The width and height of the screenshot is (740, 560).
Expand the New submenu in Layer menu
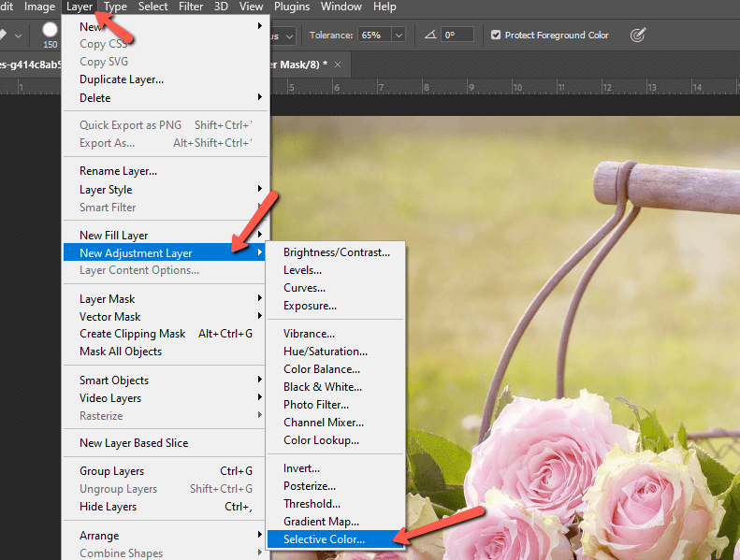pyautogui.click(x=166, y=26)
